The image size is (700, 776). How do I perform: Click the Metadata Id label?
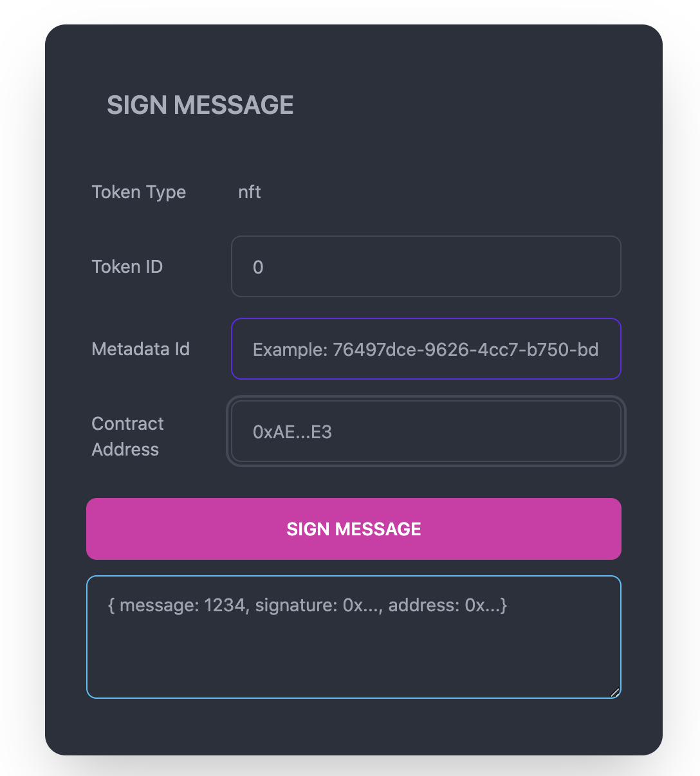(x=141, y=349)
